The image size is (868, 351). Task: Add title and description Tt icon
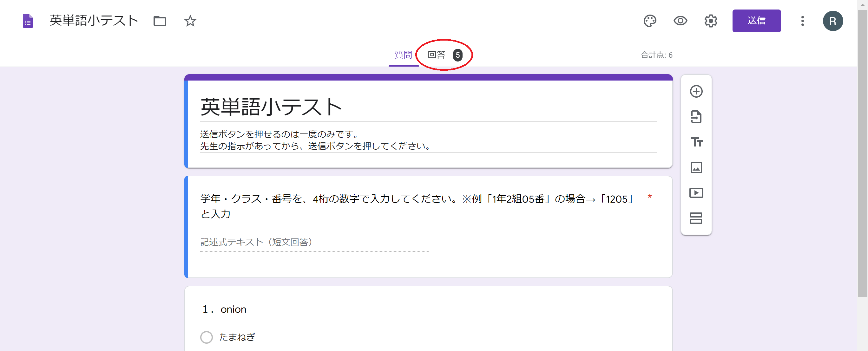coord(696,142)
